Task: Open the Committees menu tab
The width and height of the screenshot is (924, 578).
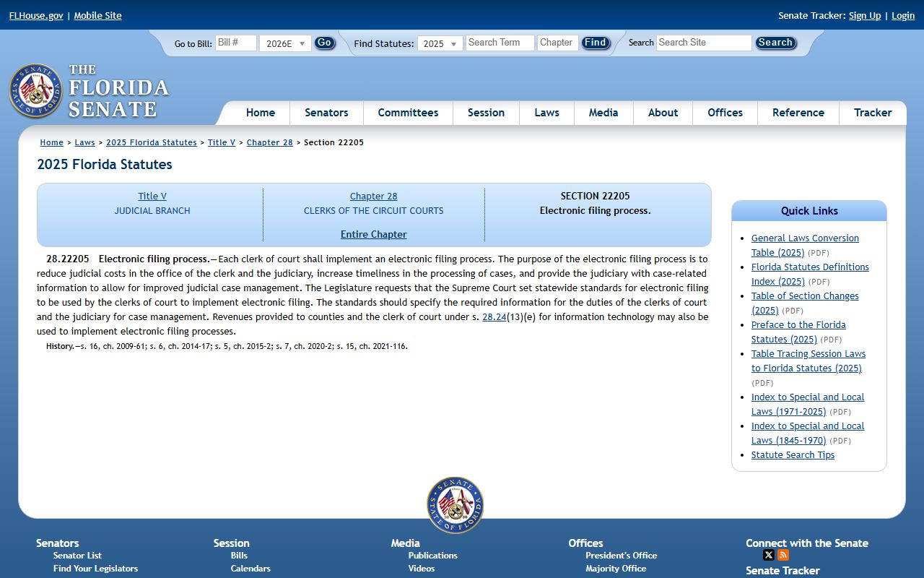Action: pos(408,113)
